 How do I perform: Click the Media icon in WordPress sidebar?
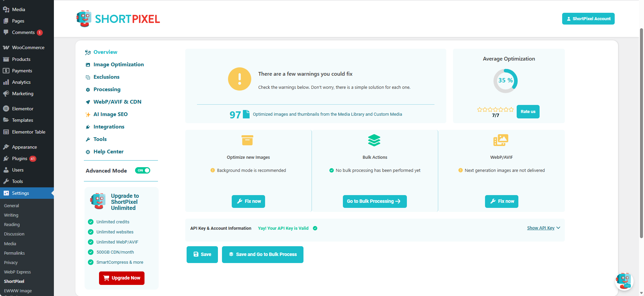click(x=6, y=9)
